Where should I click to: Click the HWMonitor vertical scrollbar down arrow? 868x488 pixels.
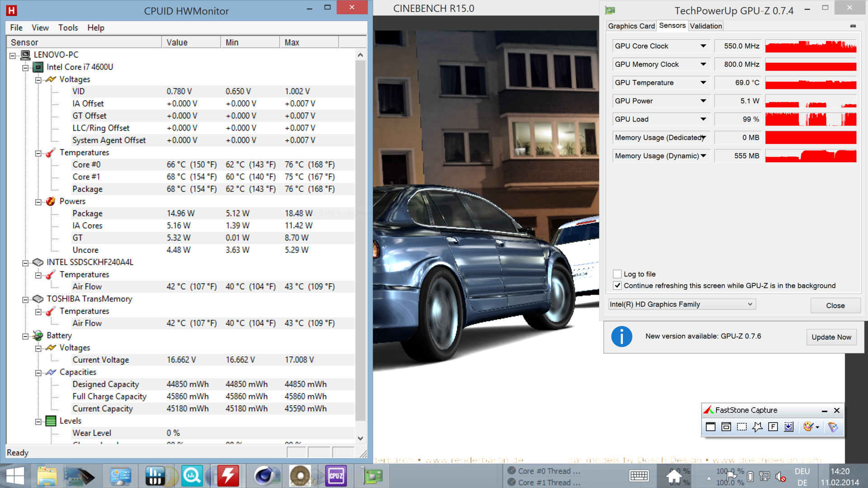360,438
